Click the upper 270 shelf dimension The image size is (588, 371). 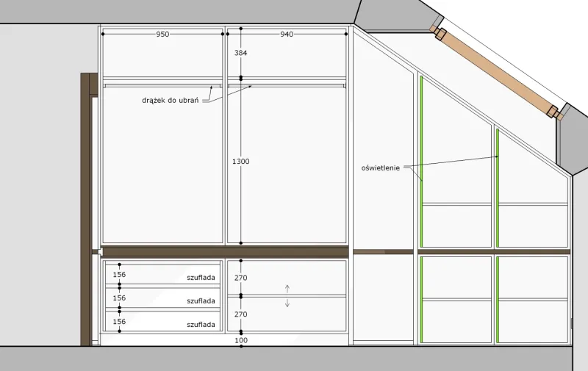tap(241, 278)
